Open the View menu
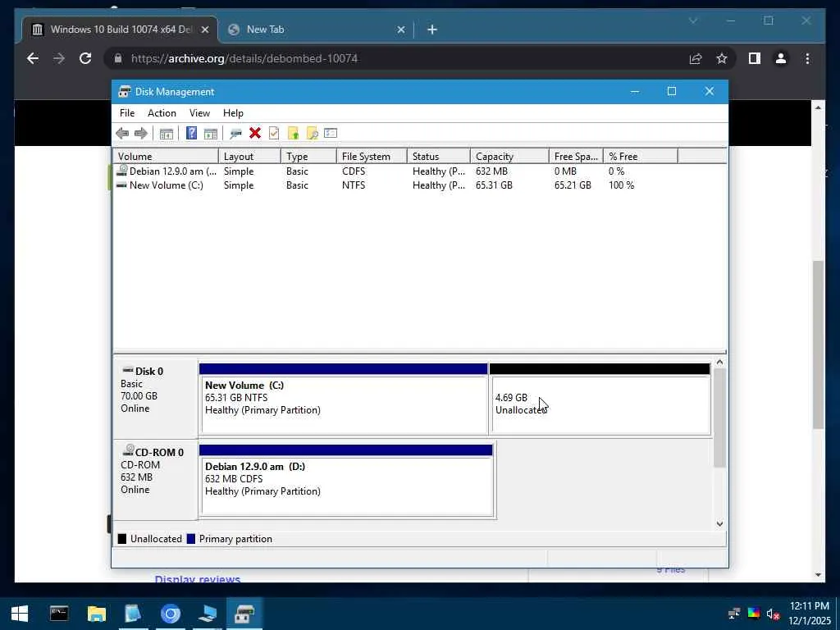The width and height of the screenshot is (840, 630). click(199, 113)
